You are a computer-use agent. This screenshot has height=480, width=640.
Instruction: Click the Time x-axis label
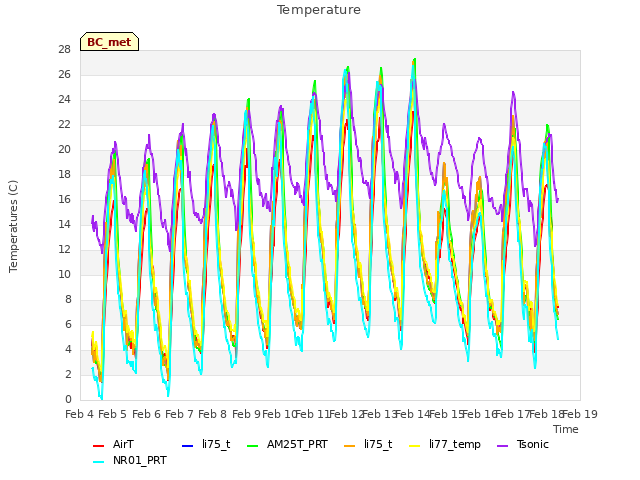[x=566, y=429]
